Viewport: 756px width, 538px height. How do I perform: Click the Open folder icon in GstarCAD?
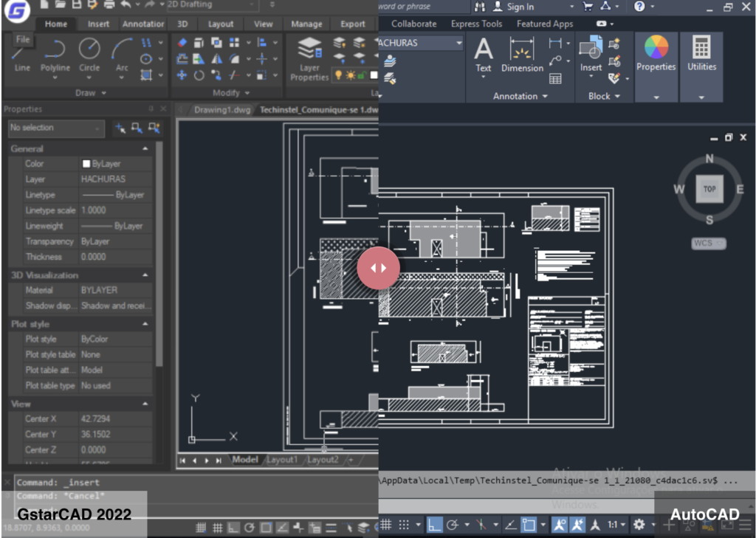61,5
